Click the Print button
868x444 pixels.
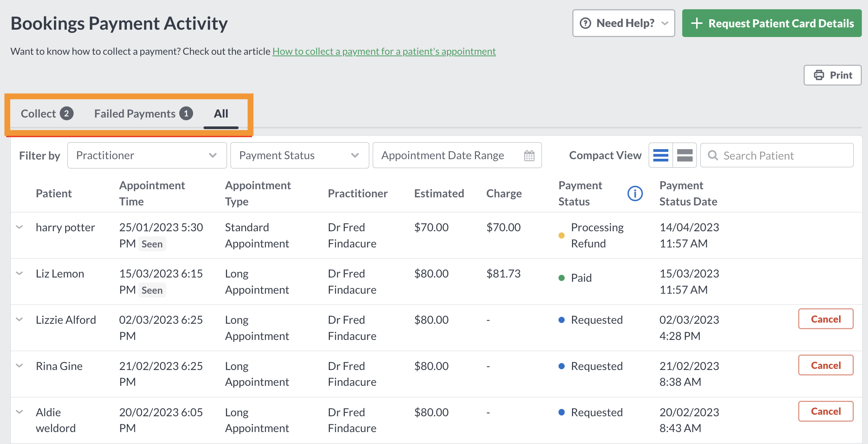833,75
